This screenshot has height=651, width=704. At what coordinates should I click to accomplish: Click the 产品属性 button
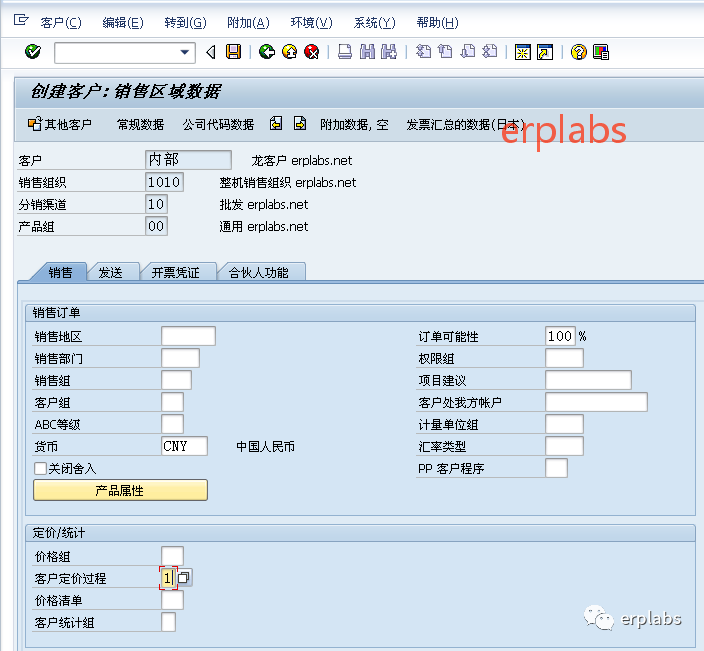pyautogui.click(x=120, y=490)
